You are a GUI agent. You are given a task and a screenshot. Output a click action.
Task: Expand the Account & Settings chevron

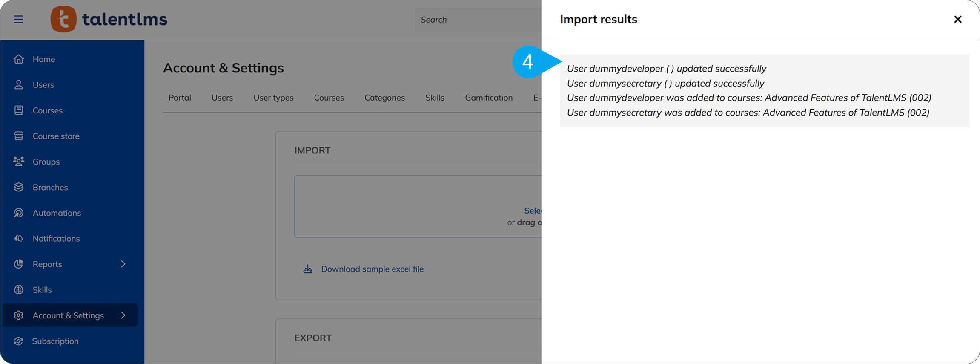point(123,315)
